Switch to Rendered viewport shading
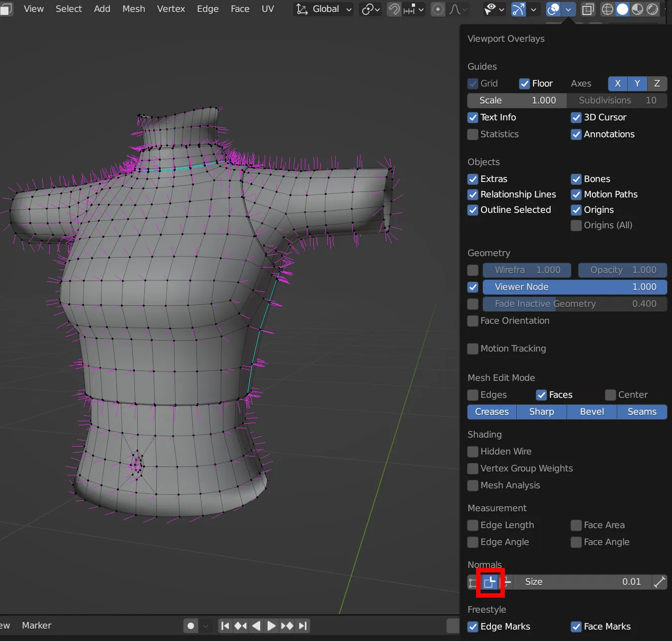The width and height of the screenshot is (672, 641). (652, 9)
